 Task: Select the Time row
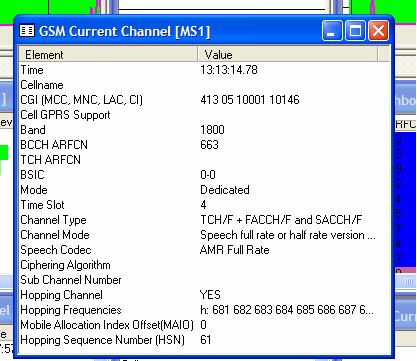pos(204,70)
